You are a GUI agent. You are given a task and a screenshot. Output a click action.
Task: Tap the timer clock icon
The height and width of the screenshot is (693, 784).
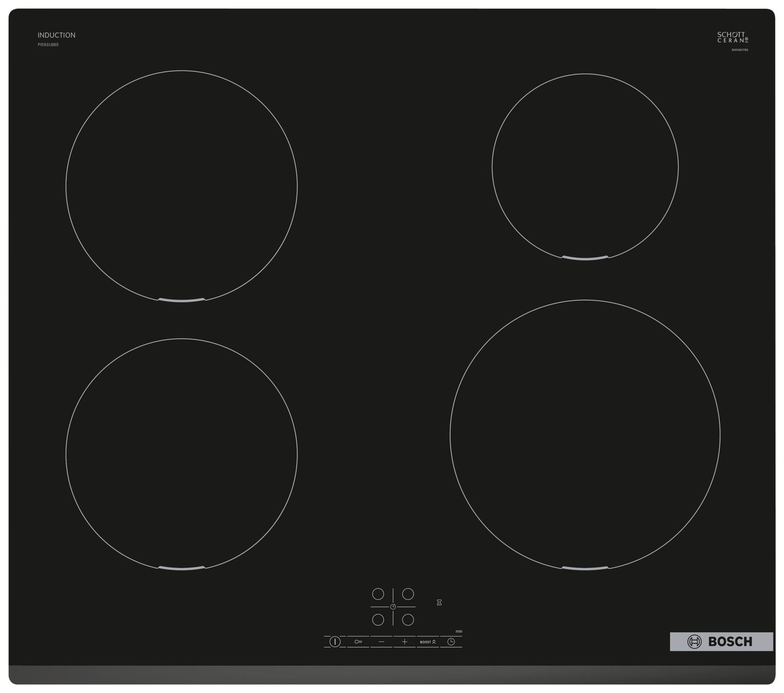click(x=451, y=642)
